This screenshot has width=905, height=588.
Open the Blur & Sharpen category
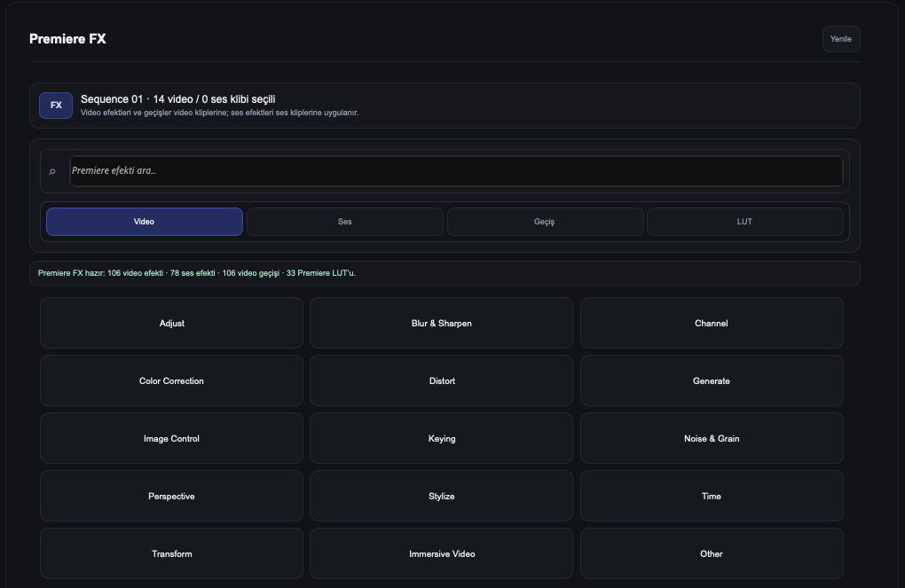(442, 323)
